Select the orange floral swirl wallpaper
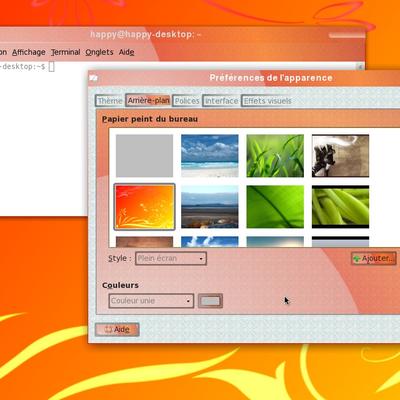The height and width of the screenshot is (400, 400). (144, 207)
